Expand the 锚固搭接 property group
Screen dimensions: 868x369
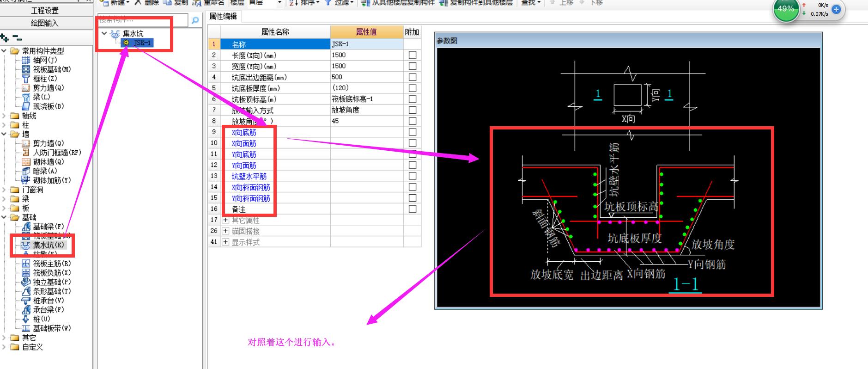pos(225,231)
